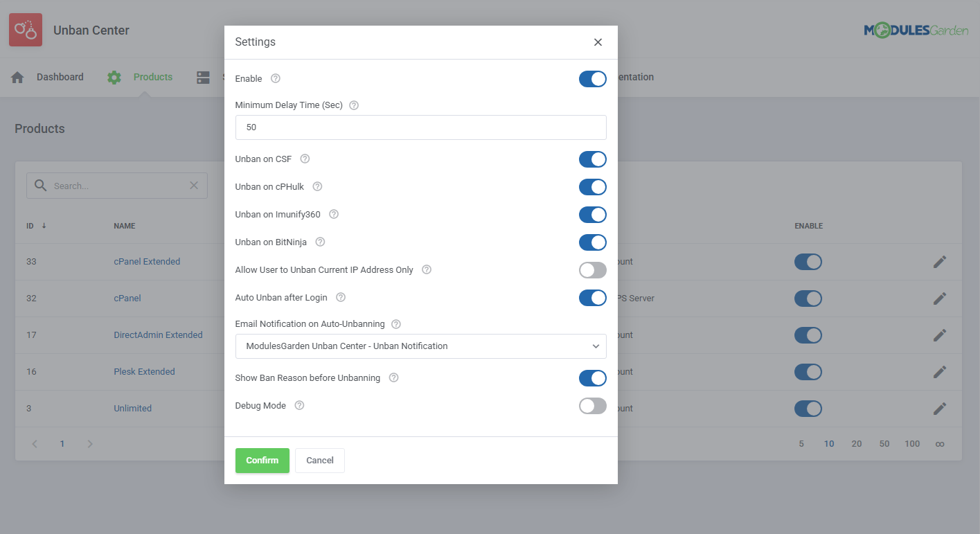Click help icon next to Unban on CSF

[x=305, y=159]
